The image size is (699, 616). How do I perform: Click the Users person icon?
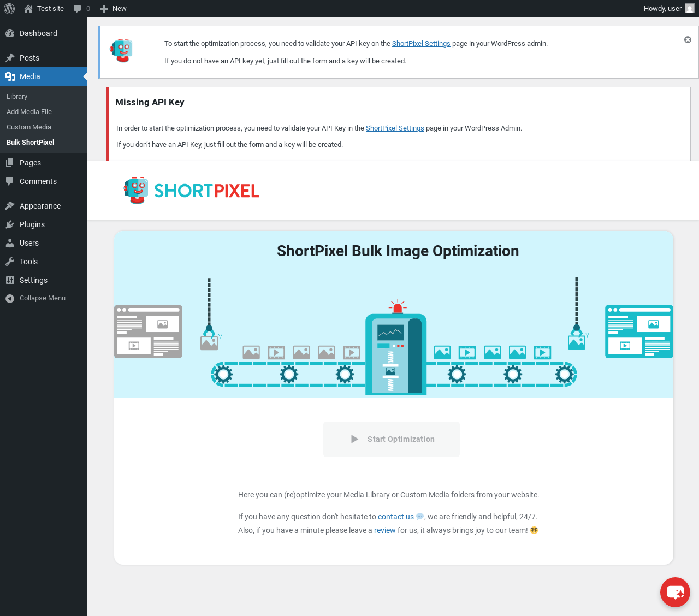tap(10, 243)
